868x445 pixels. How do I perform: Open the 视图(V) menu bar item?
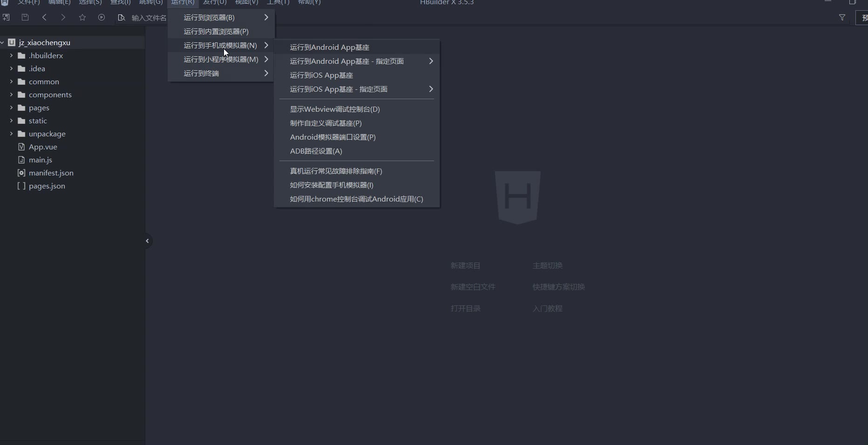point(246,3)
